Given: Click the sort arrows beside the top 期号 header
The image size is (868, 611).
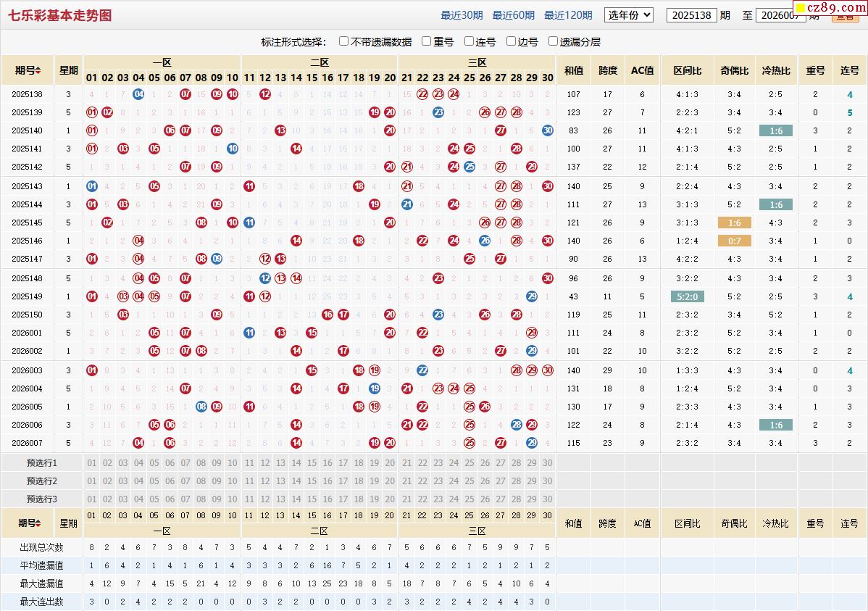Looking at the screenshot, I should pyautogui.click(x=38, y=70).
